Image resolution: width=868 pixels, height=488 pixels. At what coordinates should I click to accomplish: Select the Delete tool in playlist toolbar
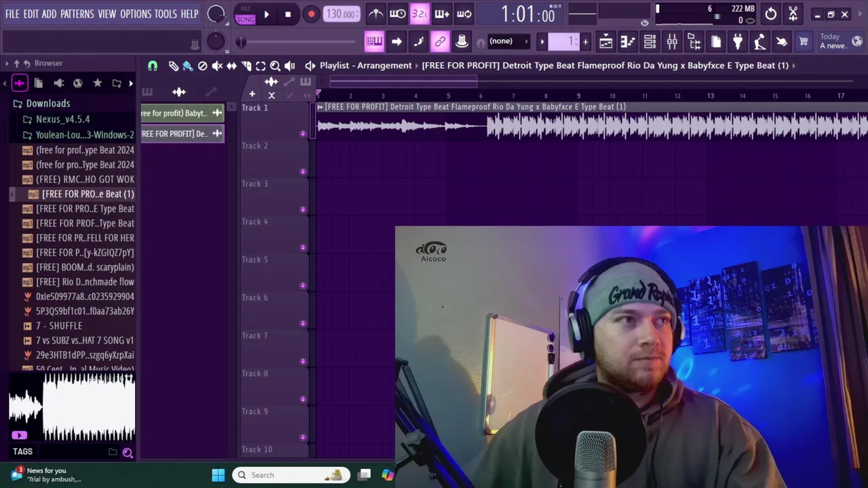pyautogui.click(x=202, y=66)
